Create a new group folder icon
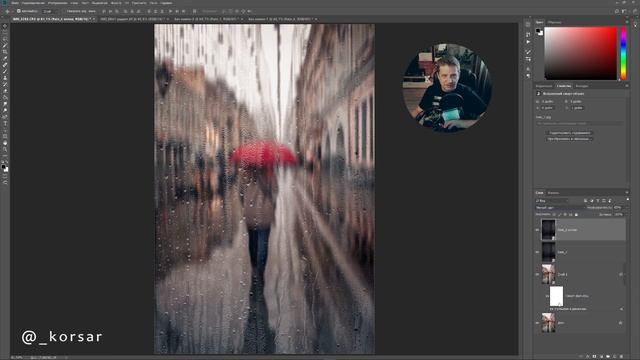The height and width of the screenshot is (360, 640). 608,356
